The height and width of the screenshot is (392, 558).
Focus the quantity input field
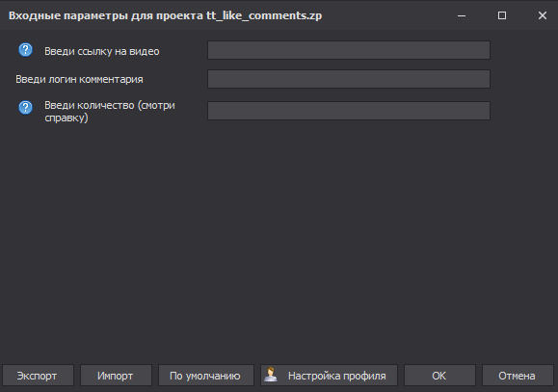coord(349,111)
